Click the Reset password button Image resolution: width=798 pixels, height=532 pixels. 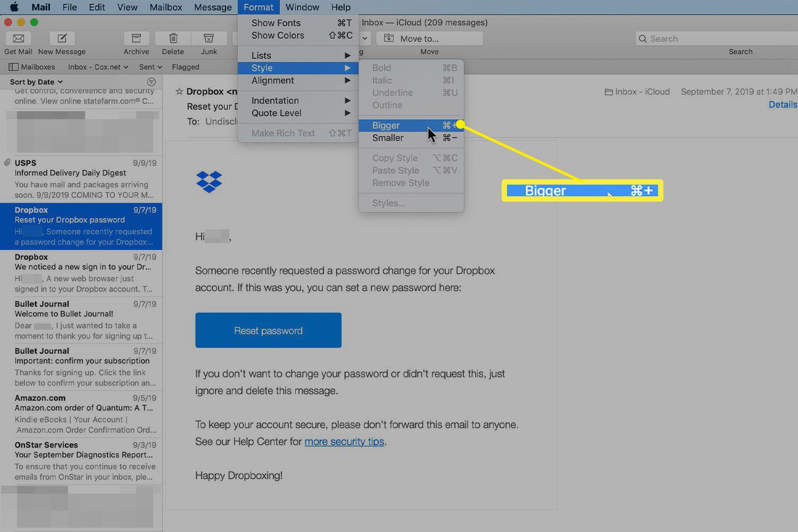[x=268, y=330]
